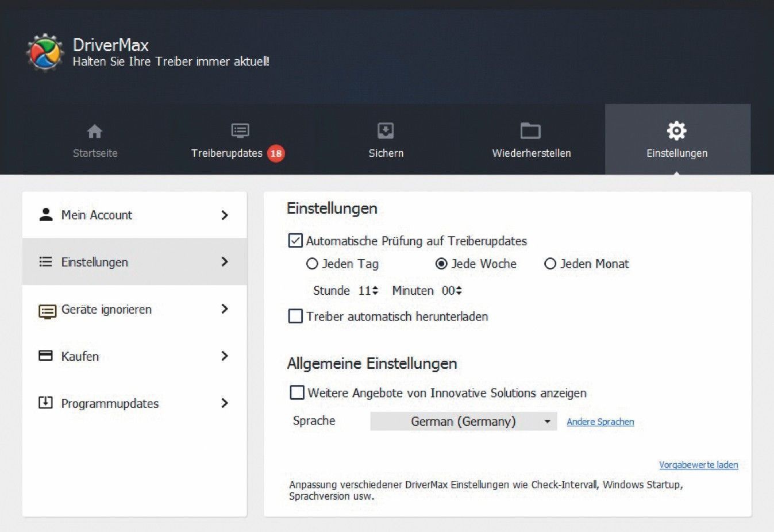Click the Sichern backup icon

386,131
